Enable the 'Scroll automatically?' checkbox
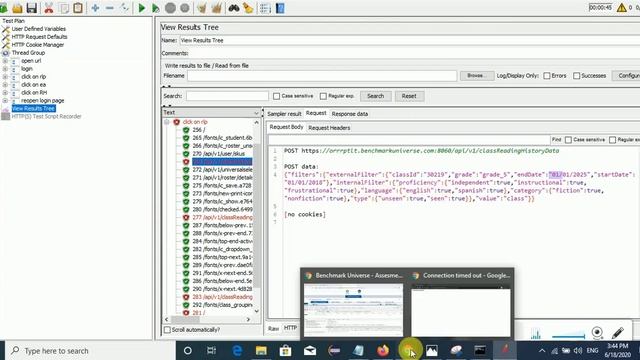Image resolution: width=640 pixels, height=360 pixels. [x=167, y=330]
